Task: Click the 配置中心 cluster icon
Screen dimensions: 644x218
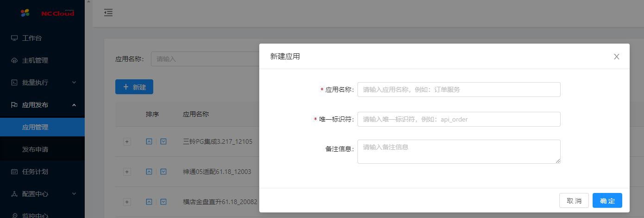Action: click(14, 194)
